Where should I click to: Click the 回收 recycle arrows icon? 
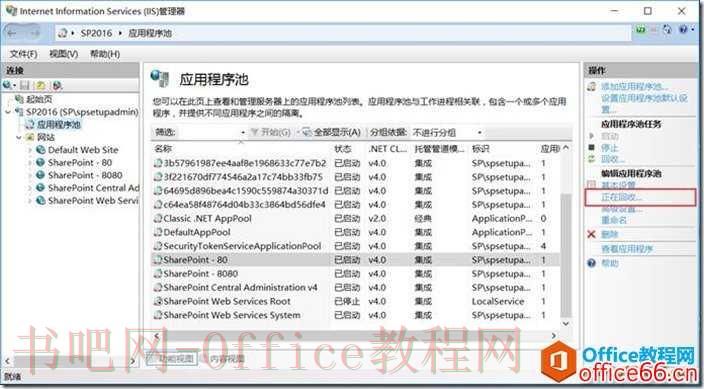[x=592, y=159]
